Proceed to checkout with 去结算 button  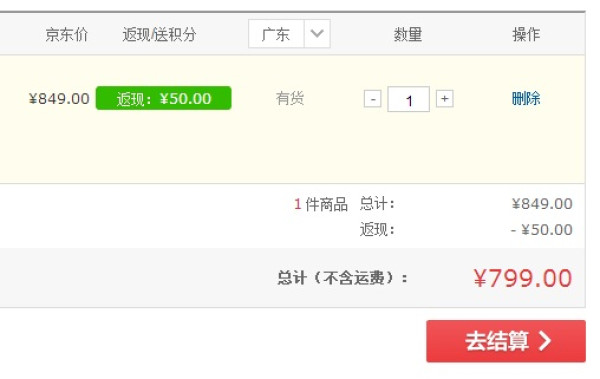click(x=506, y=341)
